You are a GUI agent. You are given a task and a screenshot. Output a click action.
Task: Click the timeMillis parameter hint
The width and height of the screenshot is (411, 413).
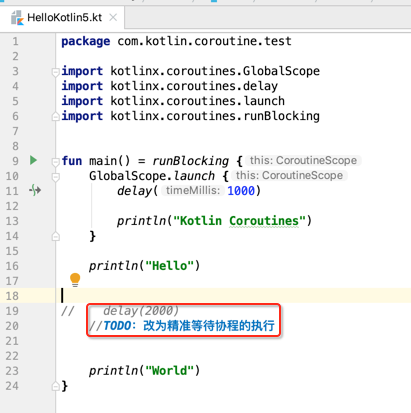coord(193,190)
